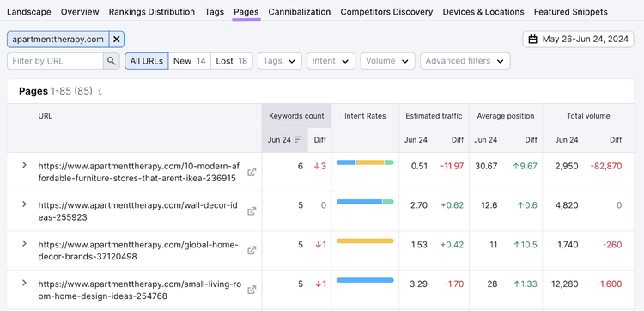The width and height of the screenshot is (644, 311).
Task: Click the Keywords count Diff subheader
Action: pos(320,140)
